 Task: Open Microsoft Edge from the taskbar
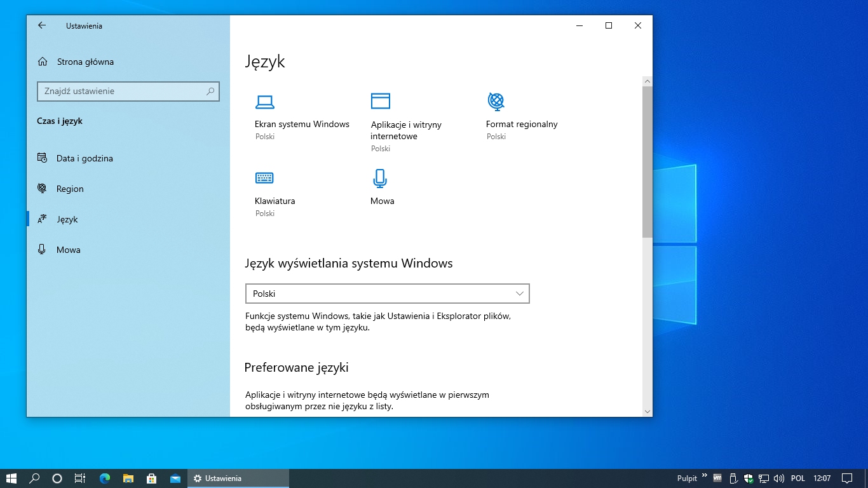coord(105,478)
